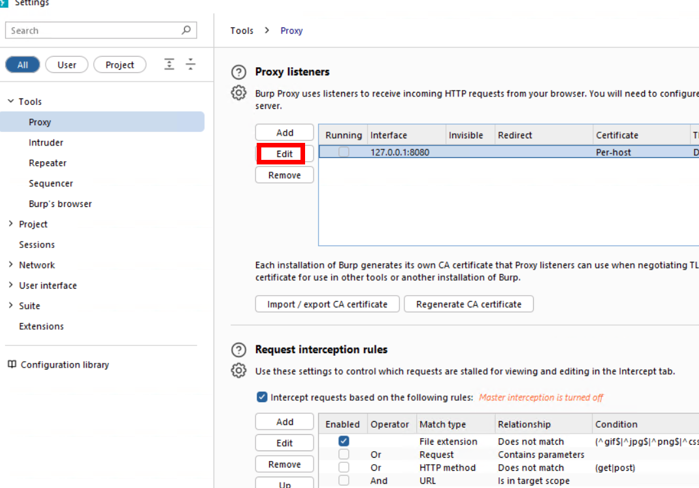Enable the URL in target scope rule
The width and height of the screenshot is (699, 488).
(344, 480)
